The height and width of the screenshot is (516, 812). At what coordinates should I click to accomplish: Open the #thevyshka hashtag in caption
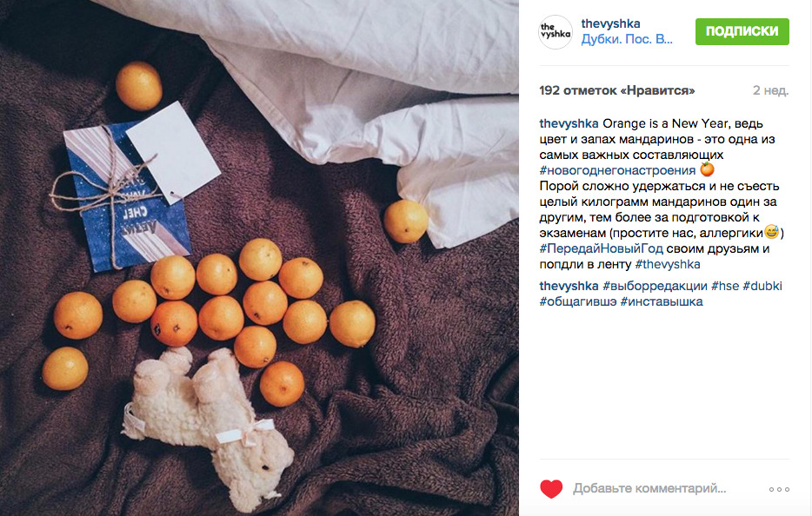[668, 264]
